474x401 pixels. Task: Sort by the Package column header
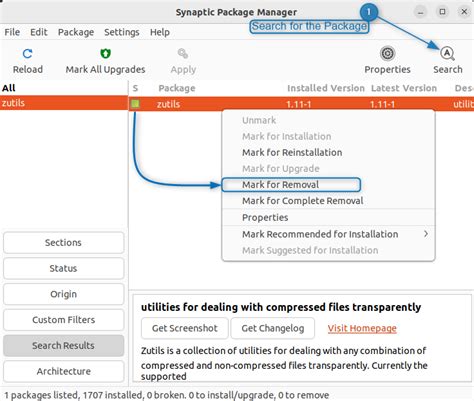[177, 88]
